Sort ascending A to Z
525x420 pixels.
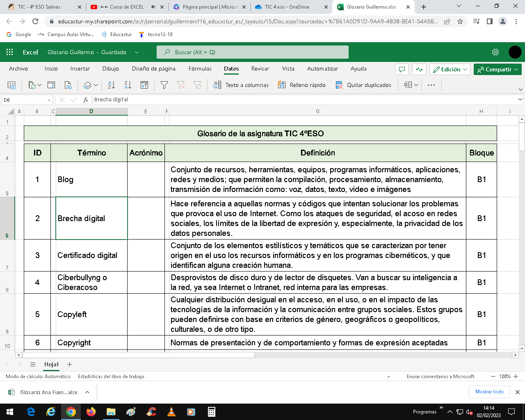tap(111, 85)
